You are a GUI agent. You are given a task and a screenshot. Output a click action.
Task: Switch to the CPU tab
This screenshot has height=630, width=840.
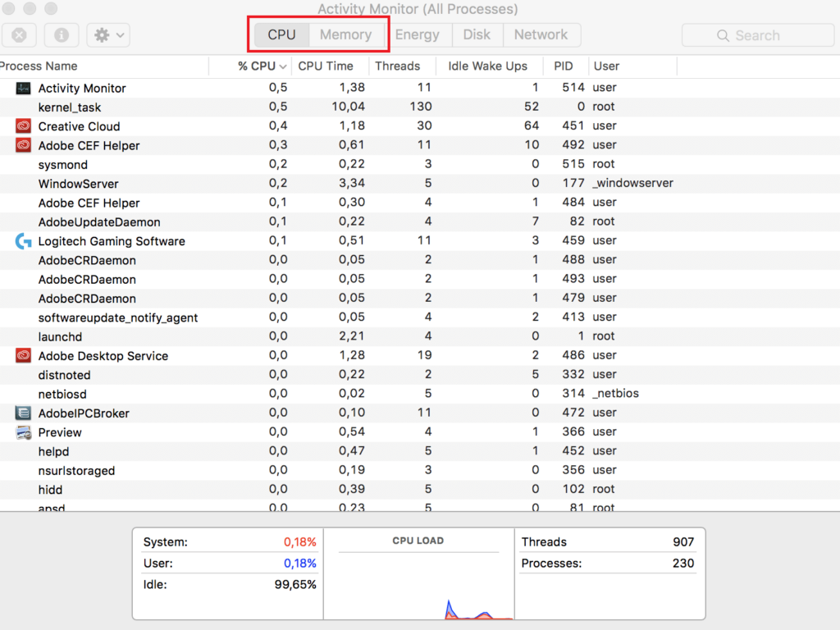pos(282,34)
